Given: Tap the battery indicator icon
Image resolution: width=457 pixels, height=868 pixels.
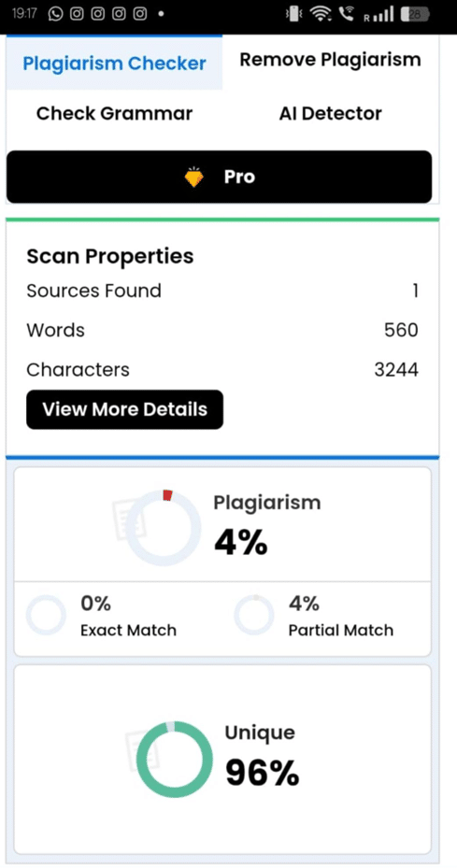Looking at the screenshot, I should tap(414, 14).
